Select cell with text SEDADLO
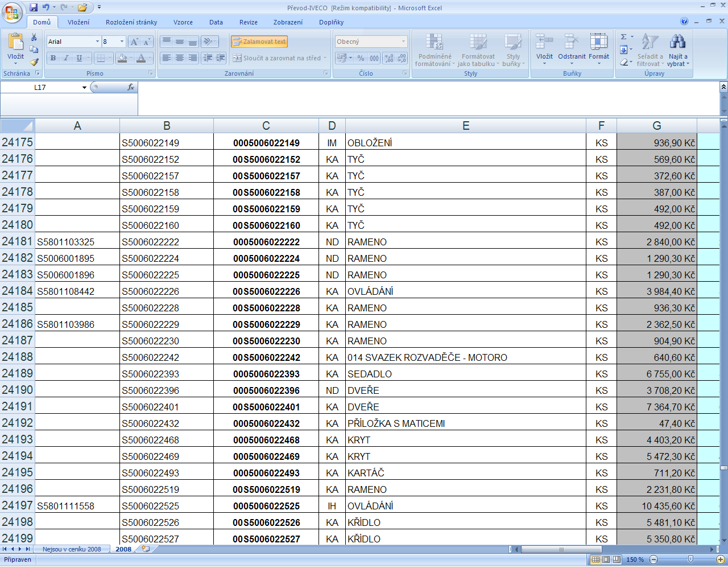 [x=466, y=374]
